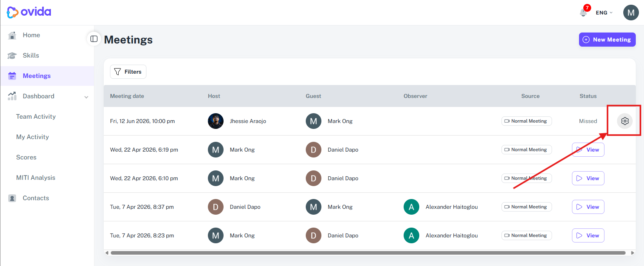The width and height of the screenshot is (644, 266).
Task: Click guest Mark Ong on 12 Jun row
Action: [340, 121]
